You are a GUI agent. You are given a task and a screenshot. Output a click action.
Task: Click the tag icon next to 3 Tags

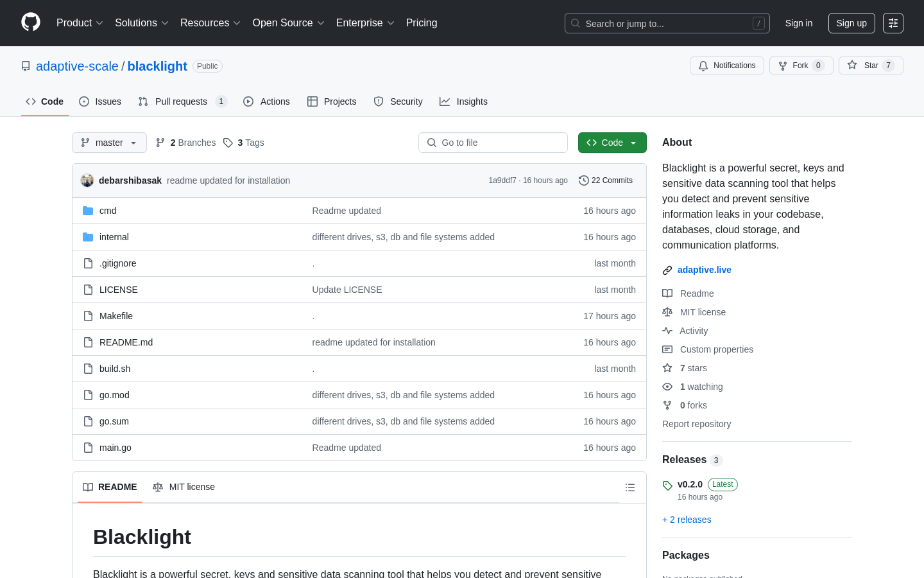pyautogui.click(x=228, y=143)
